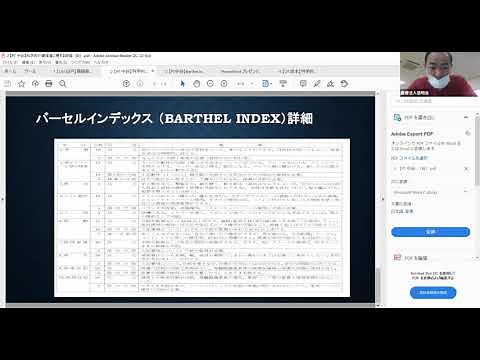Toggle read mode toolbar icon

coord(283,84)
